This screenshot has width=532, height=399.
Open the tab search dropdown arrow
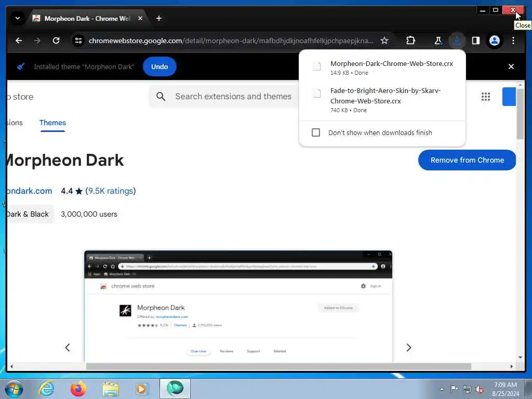(x=18, y=18)
